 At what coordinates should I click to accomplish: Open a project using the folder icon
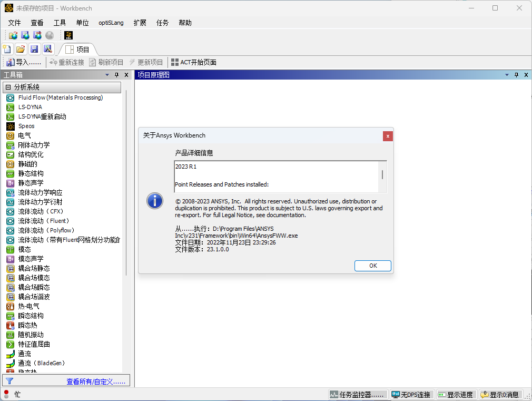point(21,49)
